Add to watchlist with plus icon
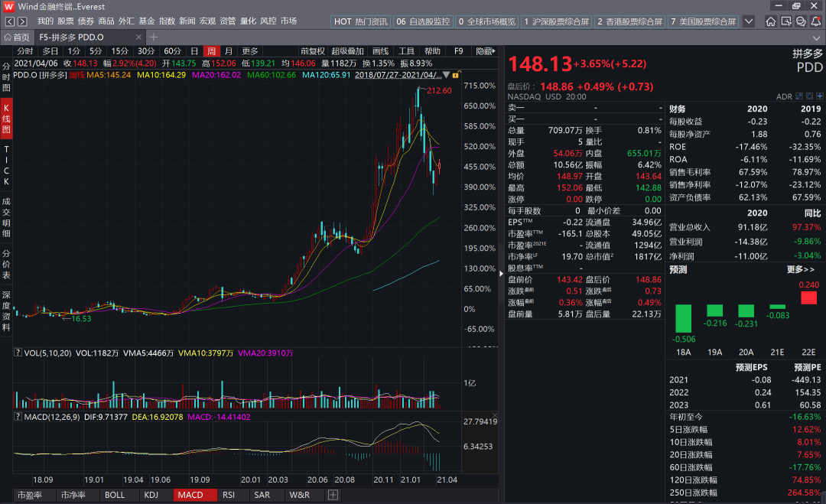 coord(820,96)
